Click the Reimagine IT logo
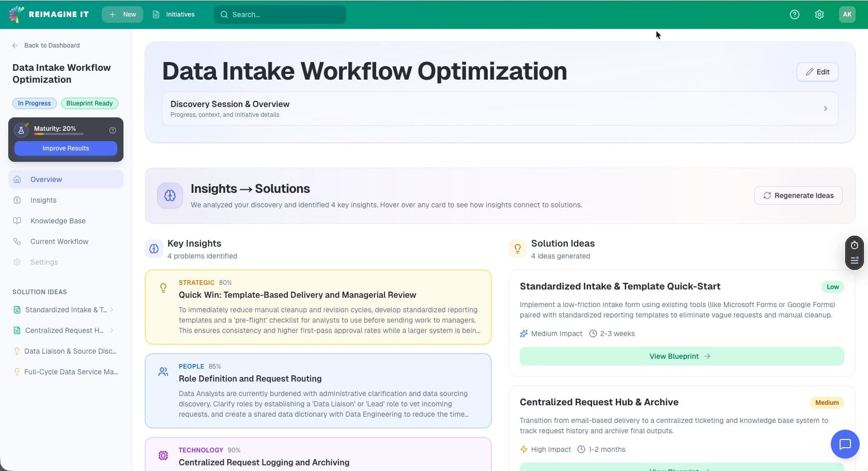This screenshot has width=868, height=471. (49, 14)
